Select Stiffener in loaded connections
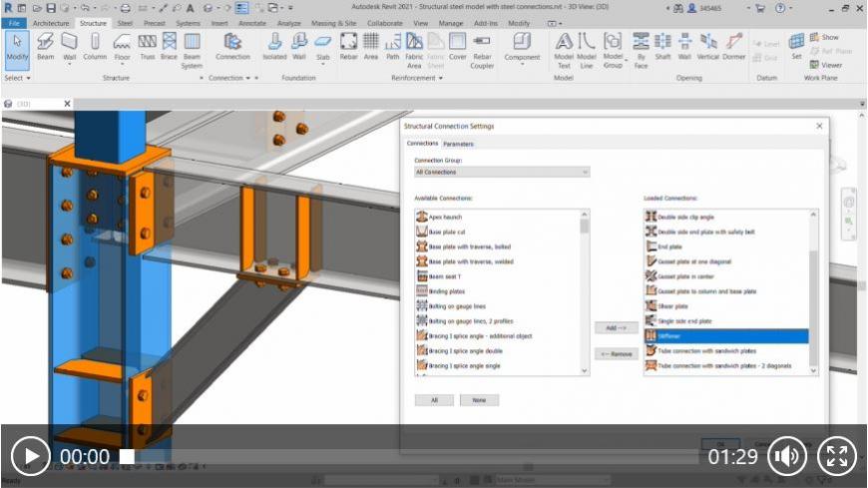Viewport: 868px width, 488px height. (726, 336)
